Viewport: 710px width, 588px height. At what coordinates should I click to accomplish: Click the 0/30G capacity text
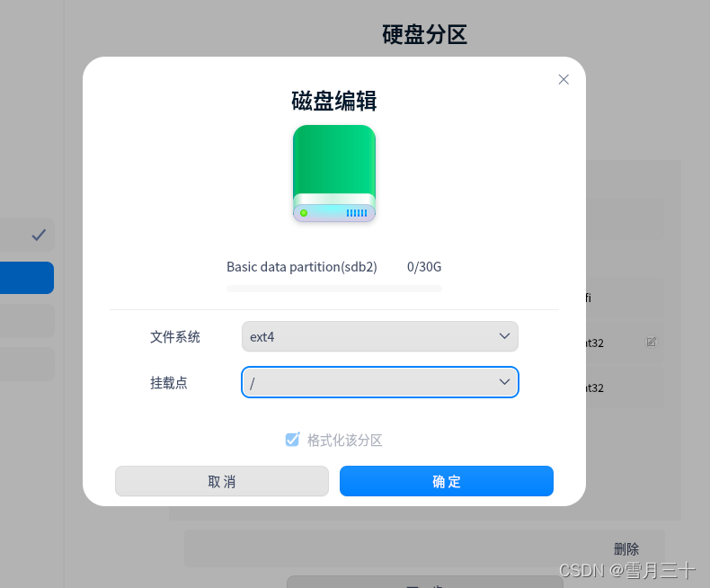click(424, 267)
